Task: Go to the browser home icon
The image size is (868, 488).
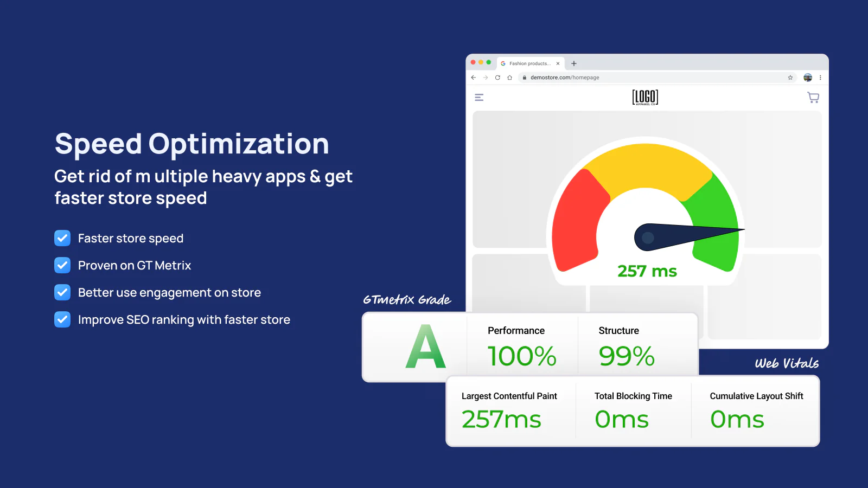Action: click(x=509, y=78)
